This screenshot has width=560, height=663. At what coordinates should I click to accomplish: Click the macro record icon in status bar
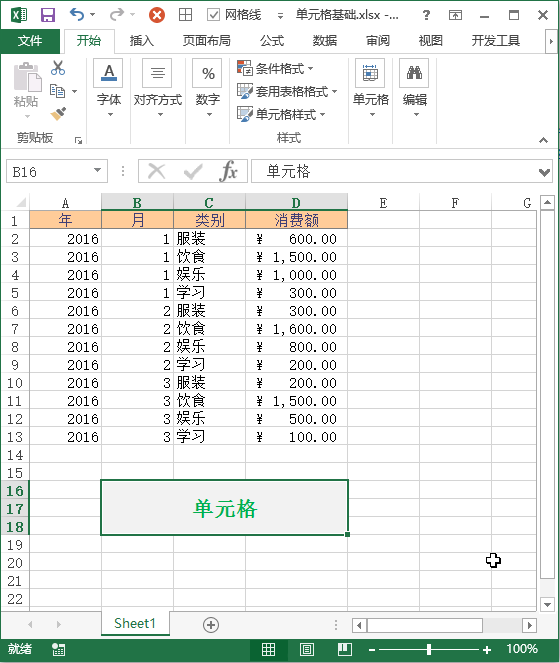coord(58,649)
